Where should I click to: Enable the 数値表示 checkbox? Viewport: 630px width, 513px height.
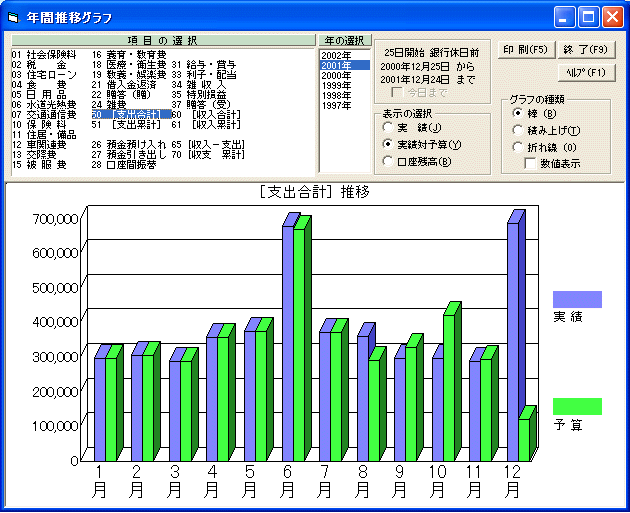(x=531, y=163)
